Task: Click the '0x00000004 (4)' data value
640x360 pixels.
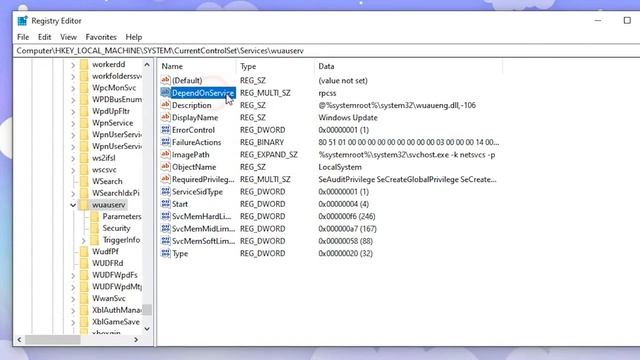Action: tap(343, 204)
